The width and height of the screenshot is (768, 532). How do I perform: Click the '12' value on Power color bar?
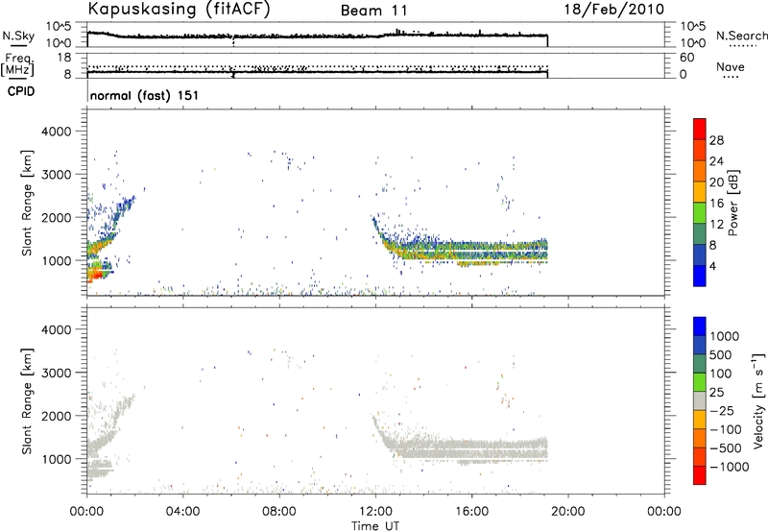coord(716,225)
